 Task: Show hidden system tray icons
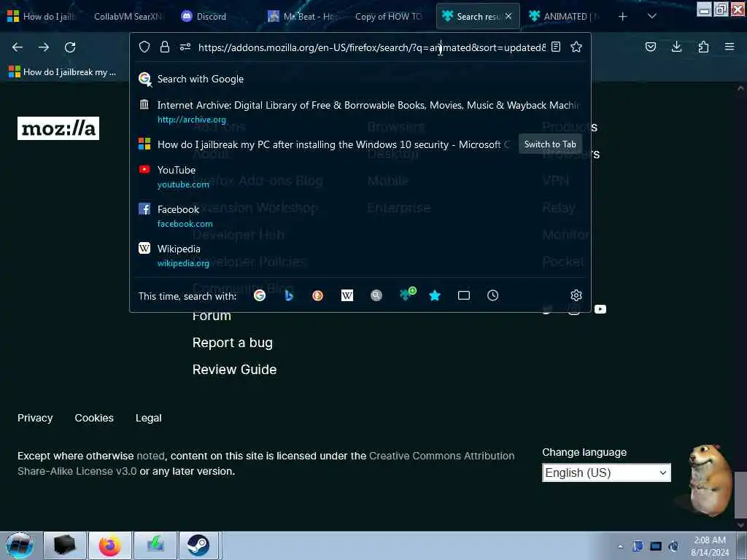tap(620, 546)
